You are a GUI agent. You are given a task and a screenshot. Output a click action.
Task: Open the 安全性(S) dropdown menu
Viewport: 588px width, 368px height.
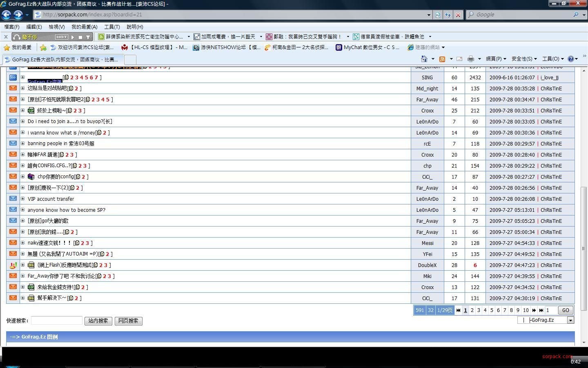pos(524,59)
